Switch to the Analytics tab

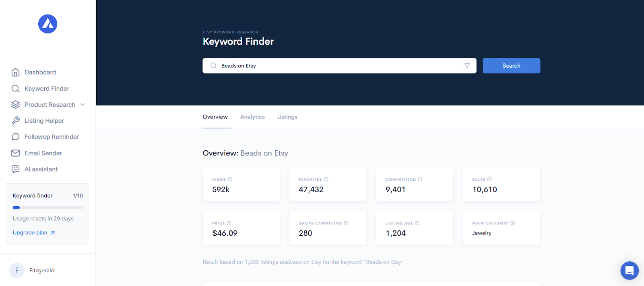pyautogui.click(x=252, y=117)
